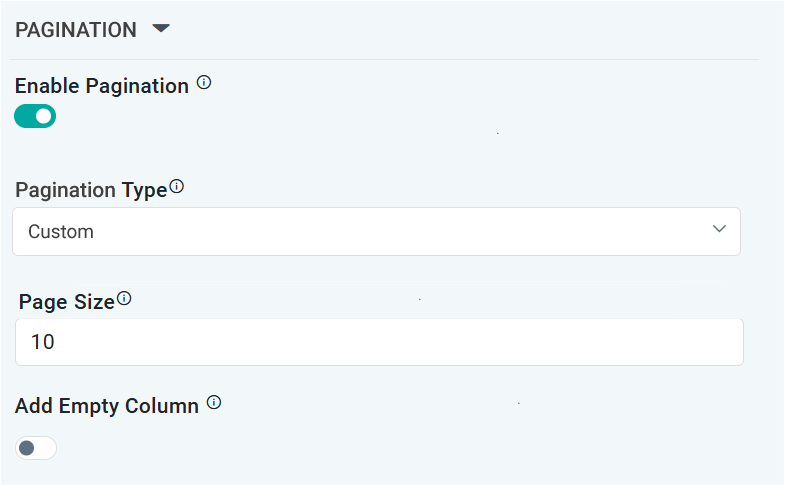Click the info icon next to Pagination Type
The height and width of the screenshot is (486, 785).
177,187
